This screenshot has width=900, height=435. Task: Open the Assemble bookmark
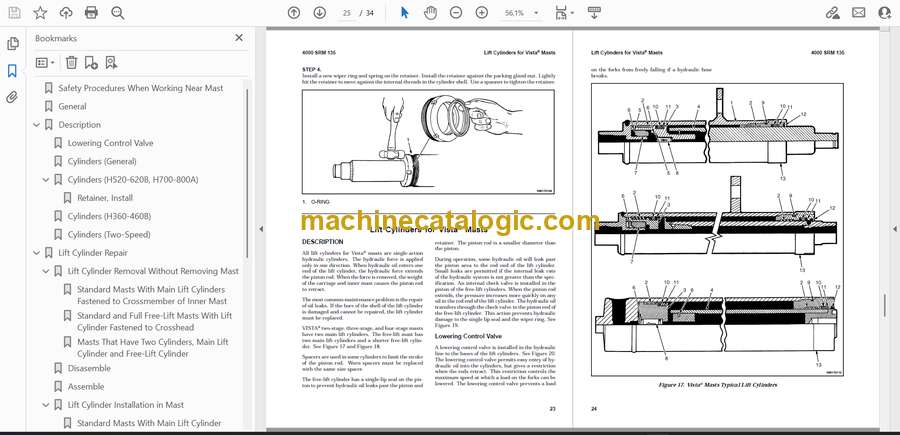coord(86,386)
